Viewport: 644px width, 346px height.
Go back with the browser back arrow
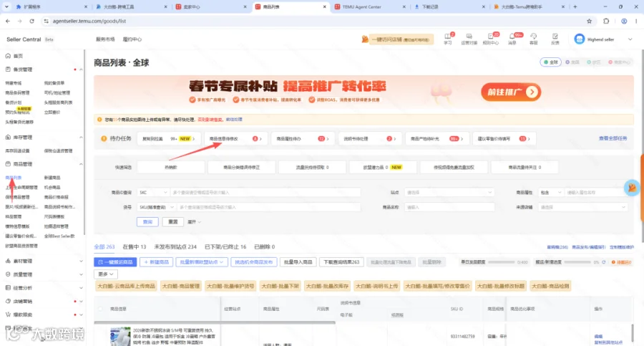click(8, 21)
